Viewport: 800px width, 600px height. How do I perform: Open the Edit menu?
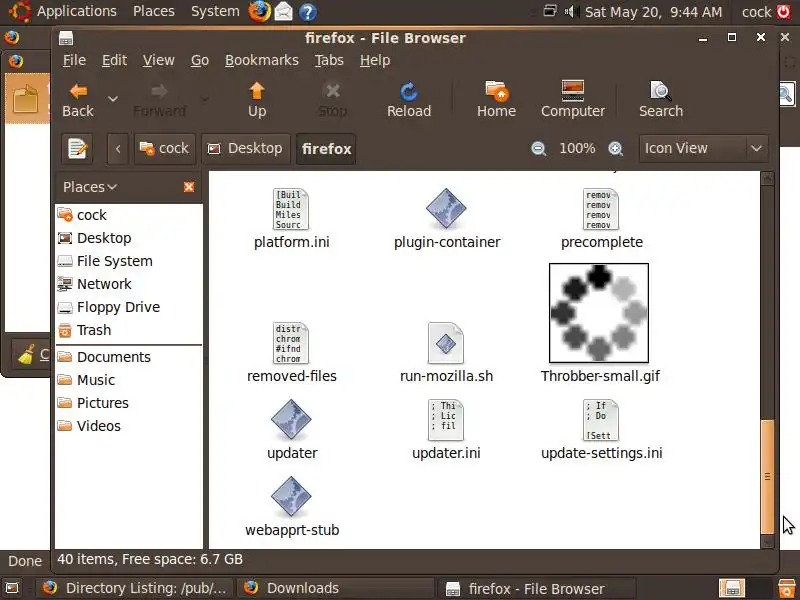pos(114,60)
